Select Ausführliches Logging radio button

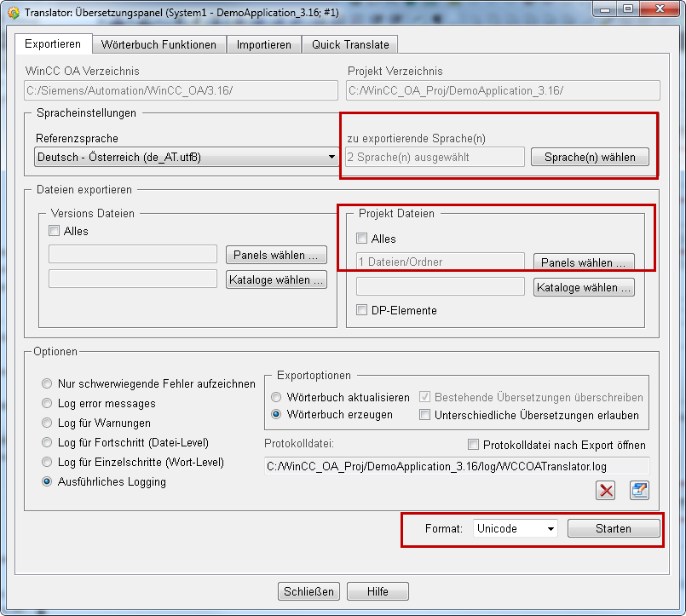(47, 481)
